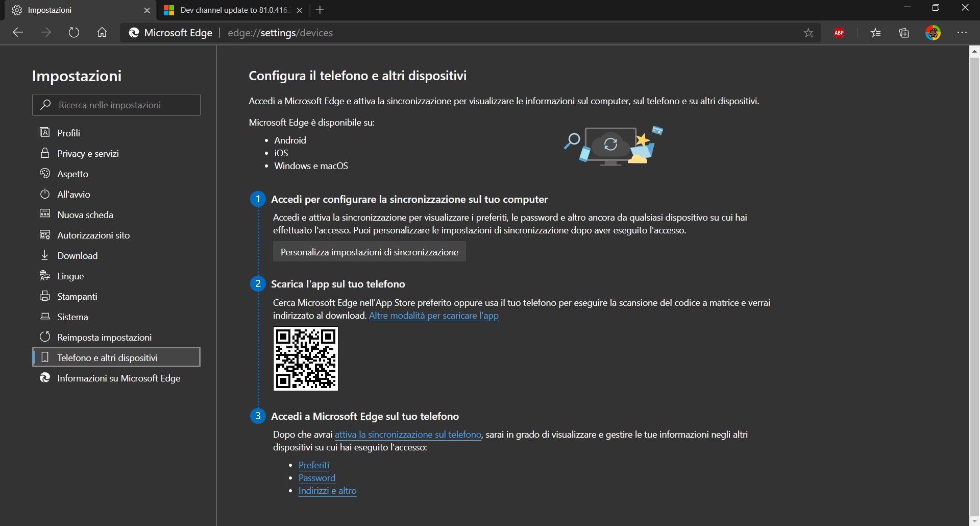Reload the page with refresh icon
The image size is (980, 526).
(x=74, y=33)
